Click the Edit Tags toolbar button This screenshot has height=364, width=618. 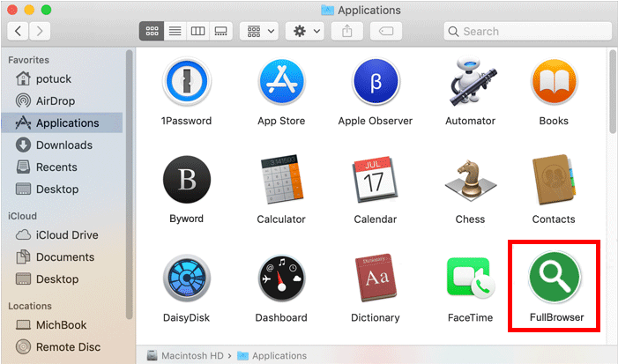click(x=386, y=31)
